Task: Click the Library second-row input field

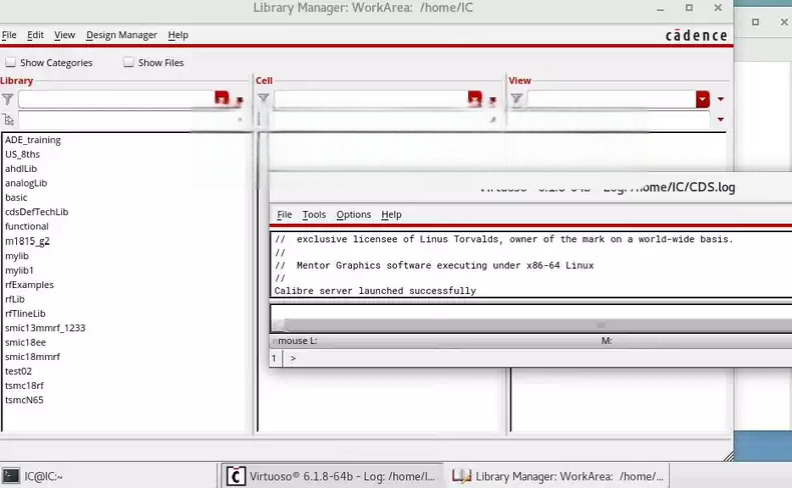Action: [126, 120]
